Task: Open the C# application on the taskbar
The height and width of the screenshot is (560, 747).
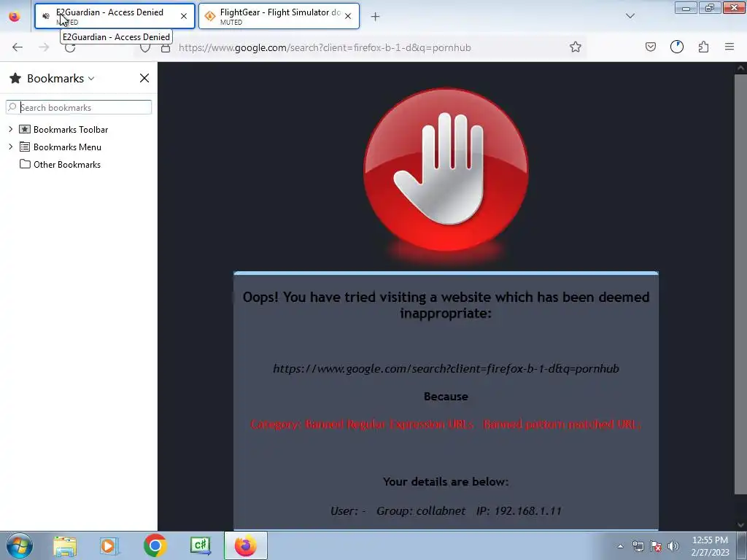Action: [x=201, y=546]
